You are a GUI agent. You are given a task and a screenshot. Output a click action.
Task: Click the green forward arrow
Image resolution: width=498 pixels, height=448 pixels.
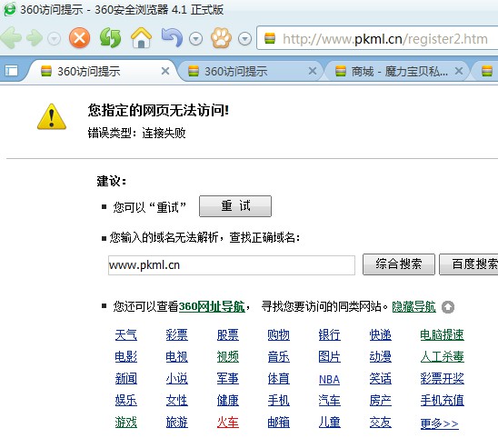[35, 38]
